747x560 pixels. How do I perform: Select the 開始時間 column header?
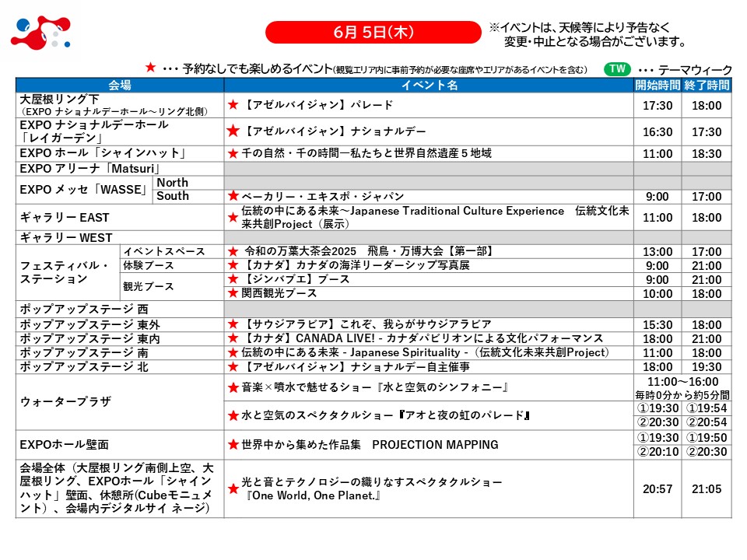click(x=658, y=86)
